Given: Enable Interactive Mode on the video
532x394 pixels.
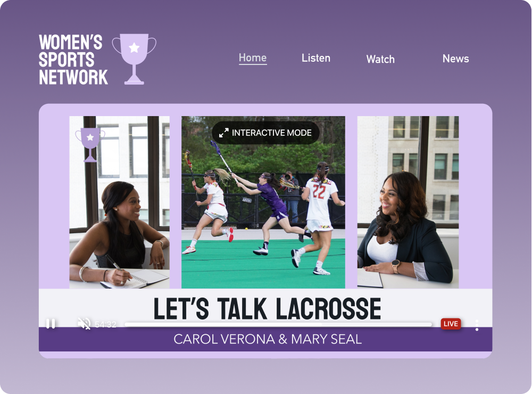Looking at the screenshot, I should (271, 133).
